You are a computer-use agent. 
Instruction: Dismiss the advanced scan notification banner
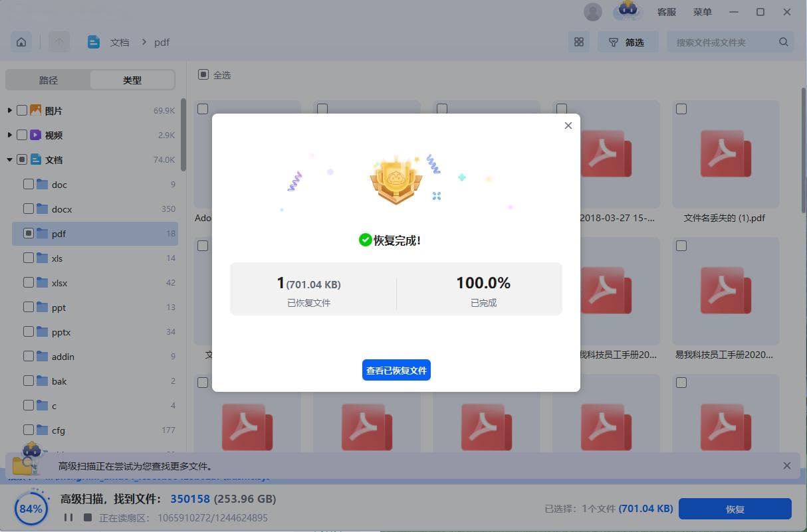[787, 466]
